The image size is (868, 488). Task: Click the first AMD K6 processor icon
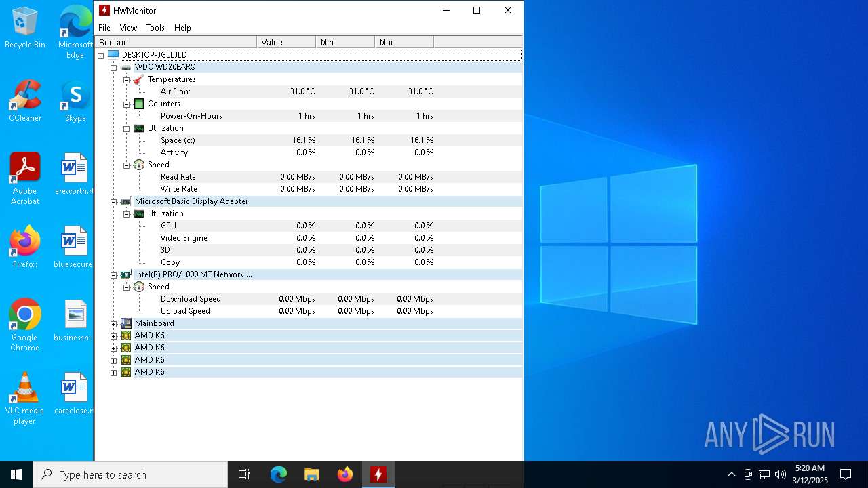tap(126, 335)
